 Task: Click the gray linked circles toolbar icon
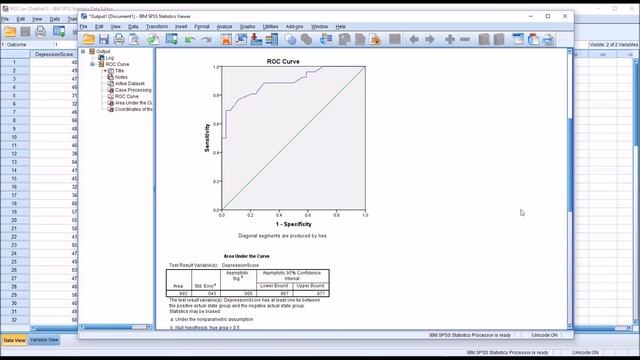pyautogui.click(x=306, y=39)
